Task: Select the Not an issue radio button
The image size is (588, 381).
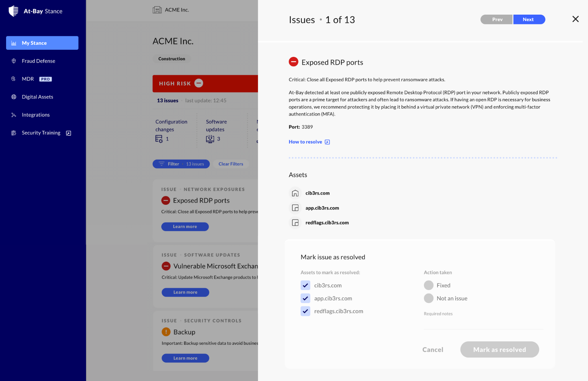Action: pyautogui.click(x=428, y=298)
